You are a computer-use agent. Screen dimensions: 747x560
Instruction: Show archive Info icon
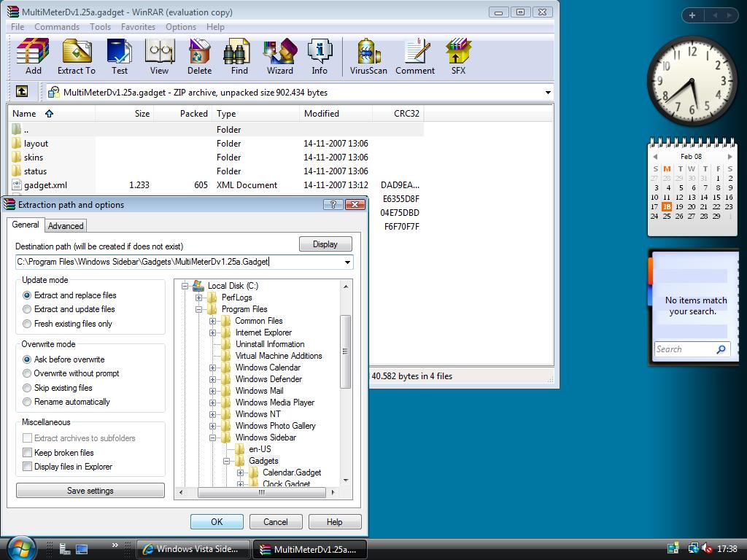coord(320,57)
